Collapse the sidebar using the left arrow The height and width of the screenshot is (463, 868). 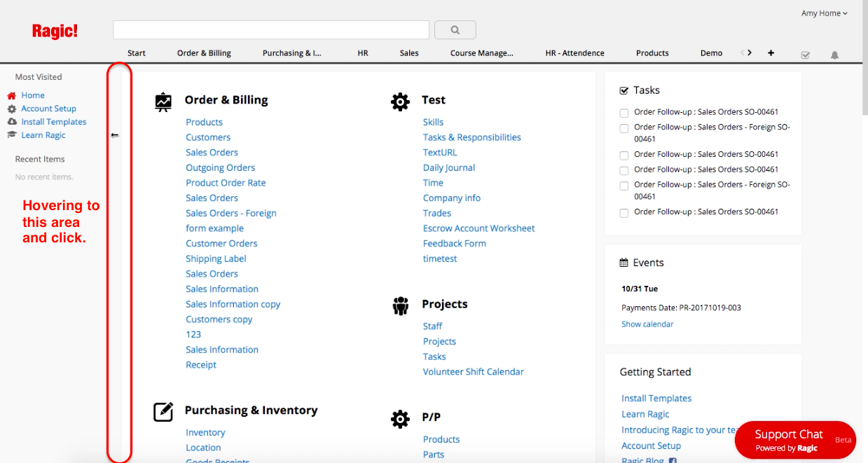[115, 134]
